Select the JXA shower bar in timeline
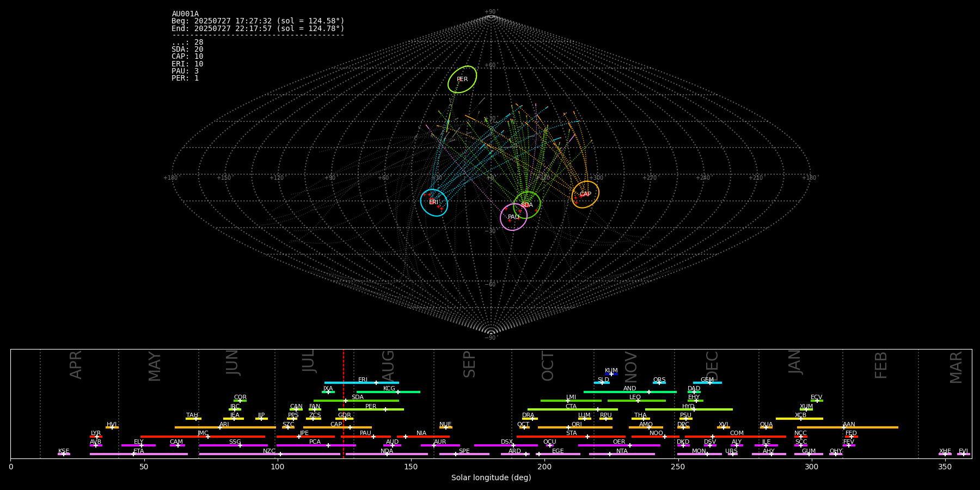 (328, 391)
